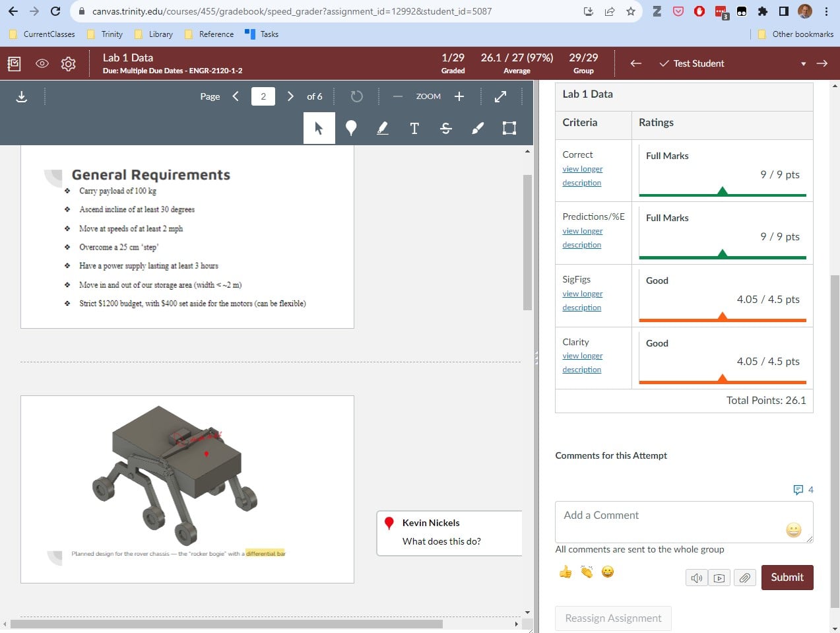Reload the browser page

55,11
